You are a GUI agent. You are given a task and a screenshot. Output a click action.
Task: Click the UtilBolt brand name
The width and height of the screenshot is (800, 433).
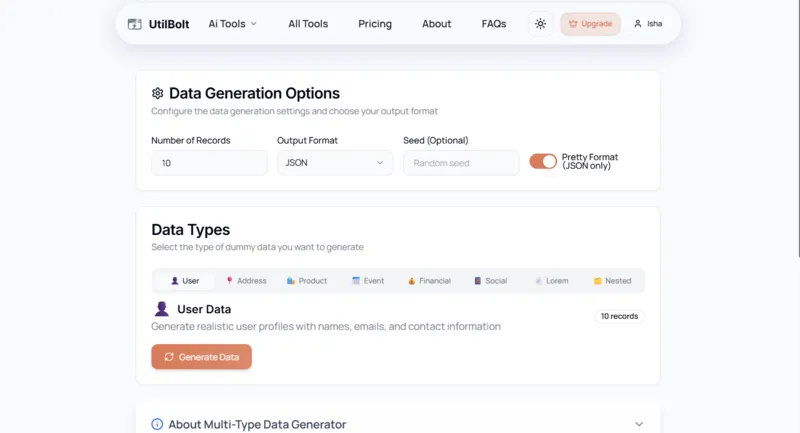169,24
